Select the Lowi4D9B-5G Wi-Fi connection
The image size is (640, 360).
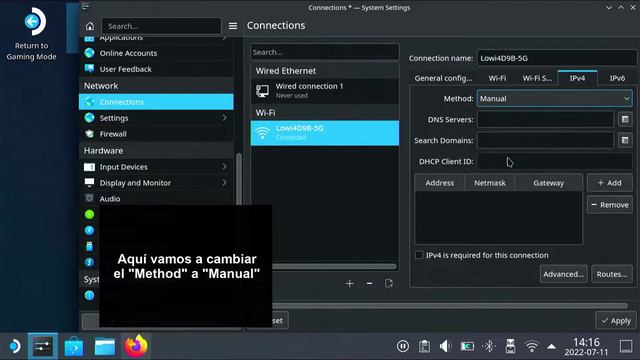[x=325, y=133]
